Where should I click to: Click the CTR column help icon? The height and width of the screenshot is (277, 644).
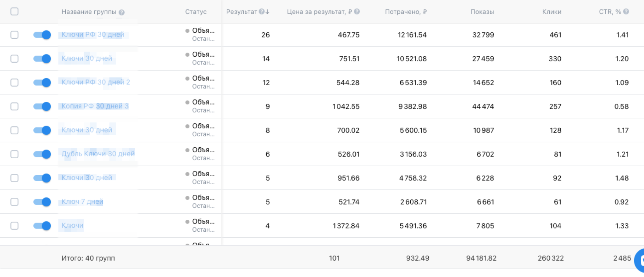pos(626,12)
